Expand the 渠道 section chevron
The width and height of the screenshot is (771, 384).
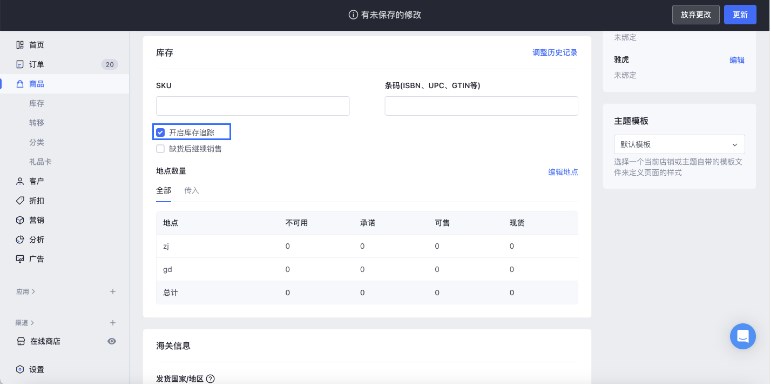[32, 323]
